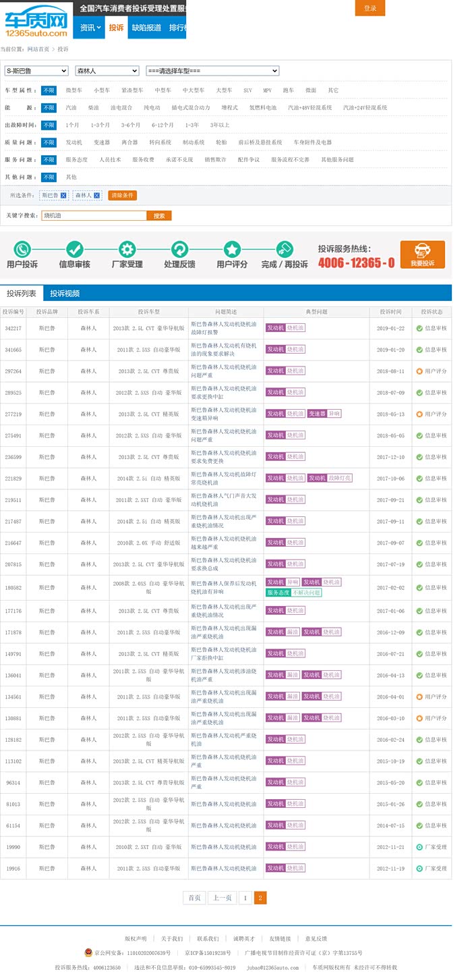Viewport: 472px width, 980px height.
Task: Click the 清除条件 button
Action: (122, 195)
